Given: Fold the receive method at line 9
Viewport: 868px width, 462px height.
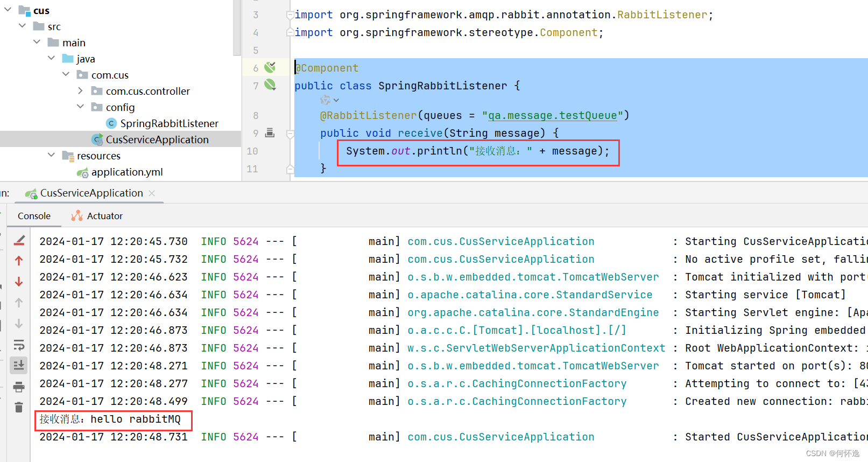Looking at the screenshot, I should tap(290, 133).
